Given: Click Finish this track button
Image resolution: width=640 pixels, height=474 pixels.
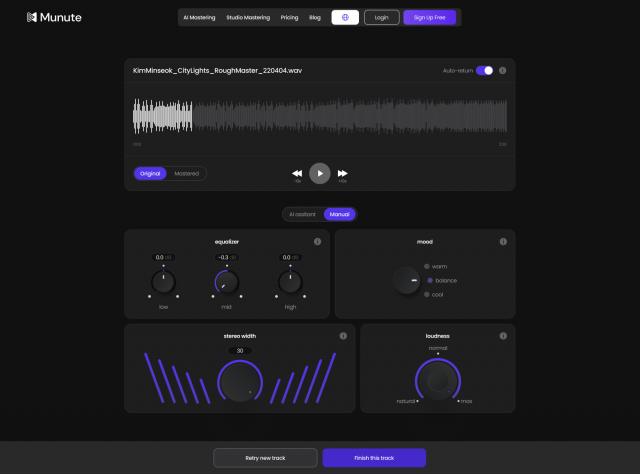Looking at the screenshot, I should tap(374, 457).
